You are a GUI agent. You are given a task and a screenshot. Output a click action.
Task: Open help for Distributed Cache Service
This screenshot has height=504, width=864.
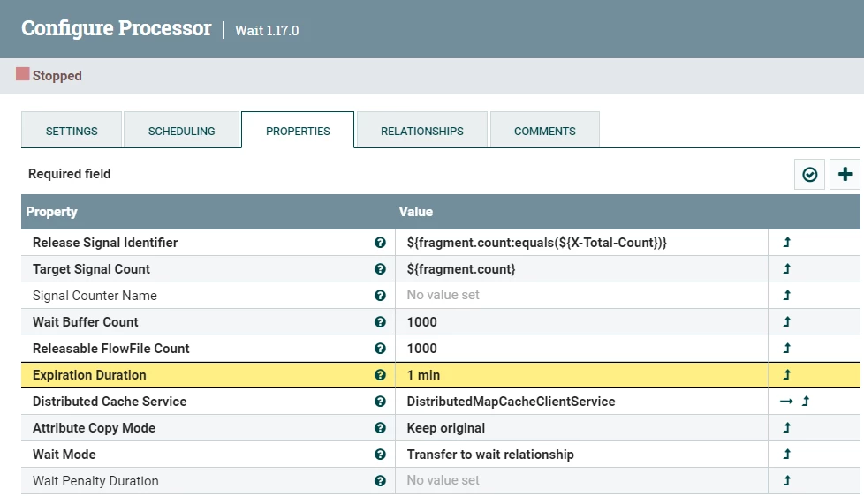pos(380,401)
